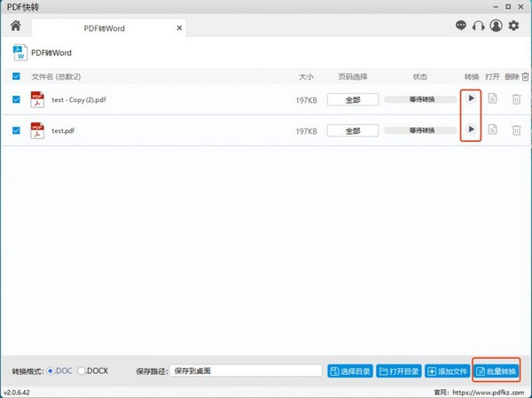Close the PDF转Word tab
Image resolution: width=532 pixels, height=398 pixels.
coord(179,28)
